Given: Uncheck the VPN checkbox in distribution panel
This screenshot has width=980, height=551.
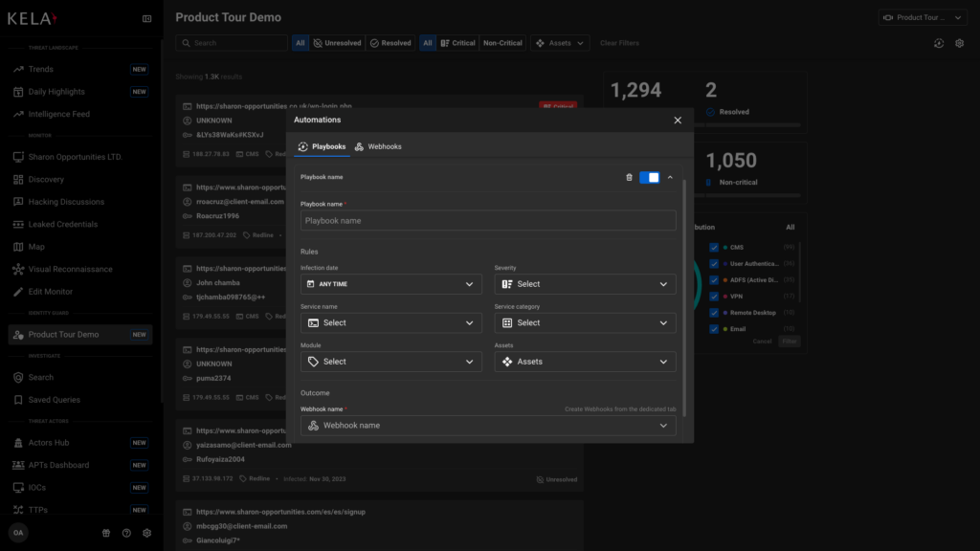Looking at the screenshot, I should click(714, 298).
